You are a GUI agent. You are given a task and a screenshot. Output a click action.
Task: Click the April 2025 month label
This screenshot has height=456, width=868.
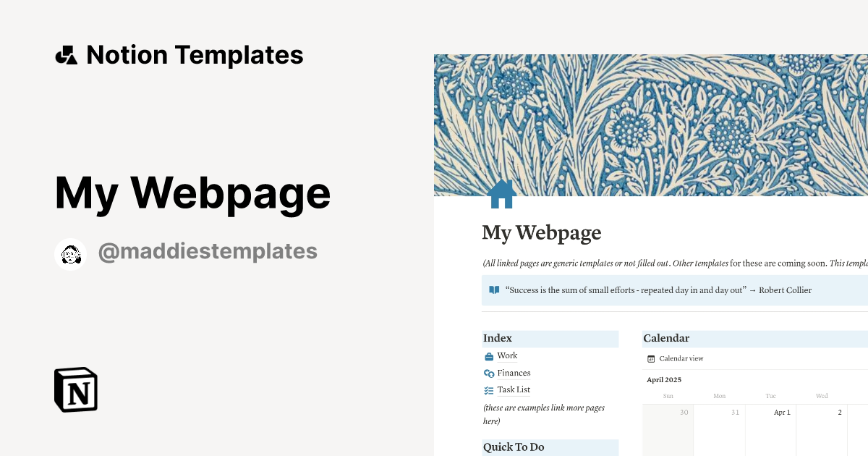click(x=663, y=379)
